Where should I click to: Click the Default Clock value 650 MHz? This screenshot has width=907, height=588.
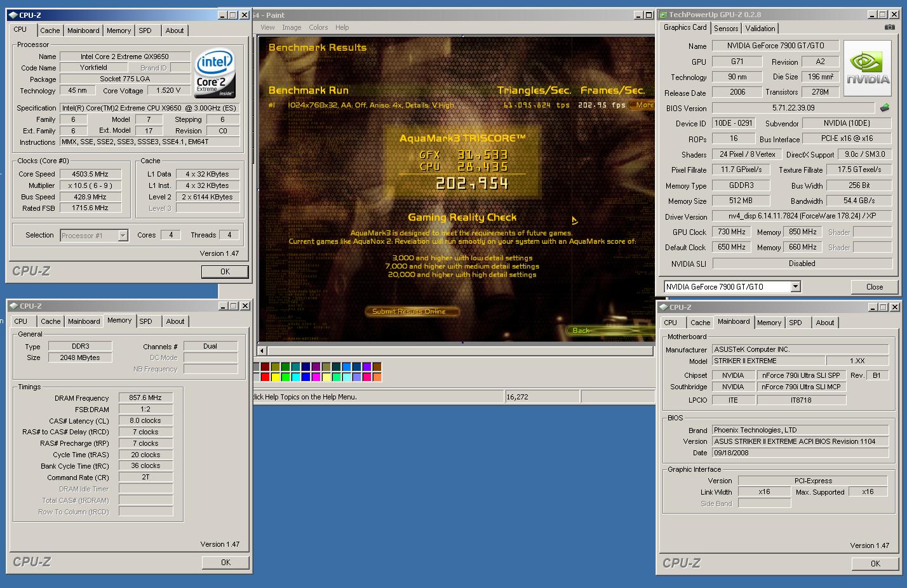tap(732, 248)
